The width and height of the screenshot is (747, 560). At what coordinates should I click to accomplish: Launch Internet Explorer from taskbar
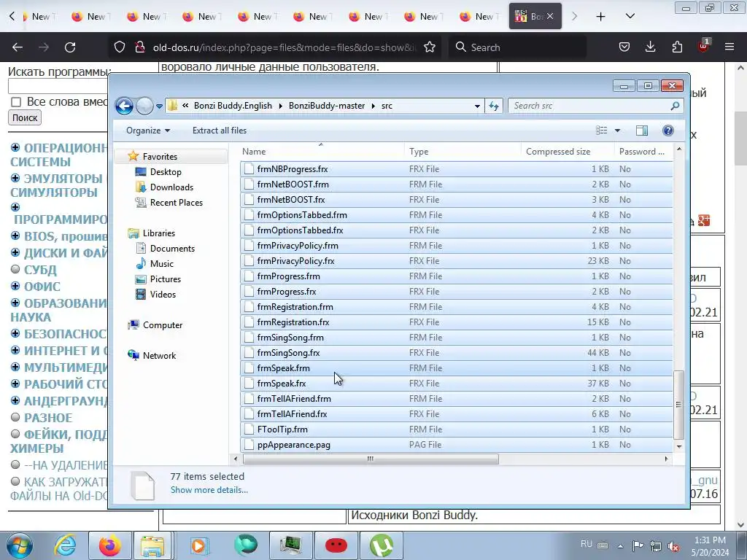[x=65, y=545]
